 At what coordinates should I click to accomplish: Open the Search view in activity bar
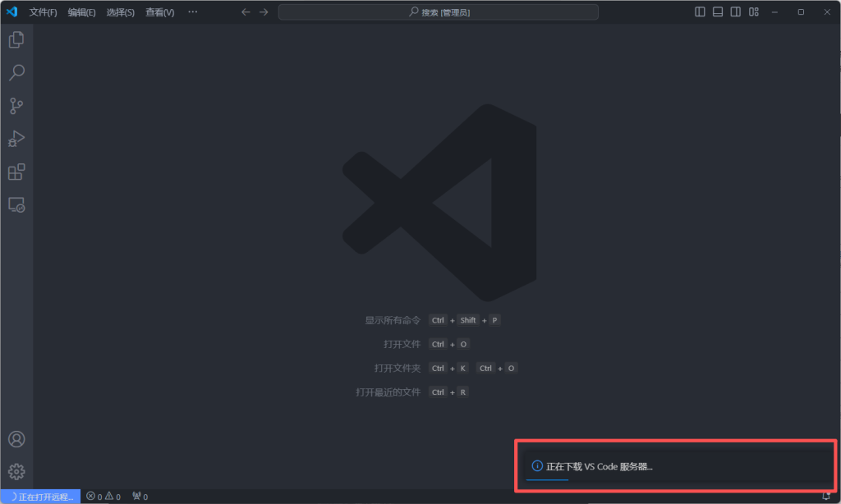[x=16, y=73]
